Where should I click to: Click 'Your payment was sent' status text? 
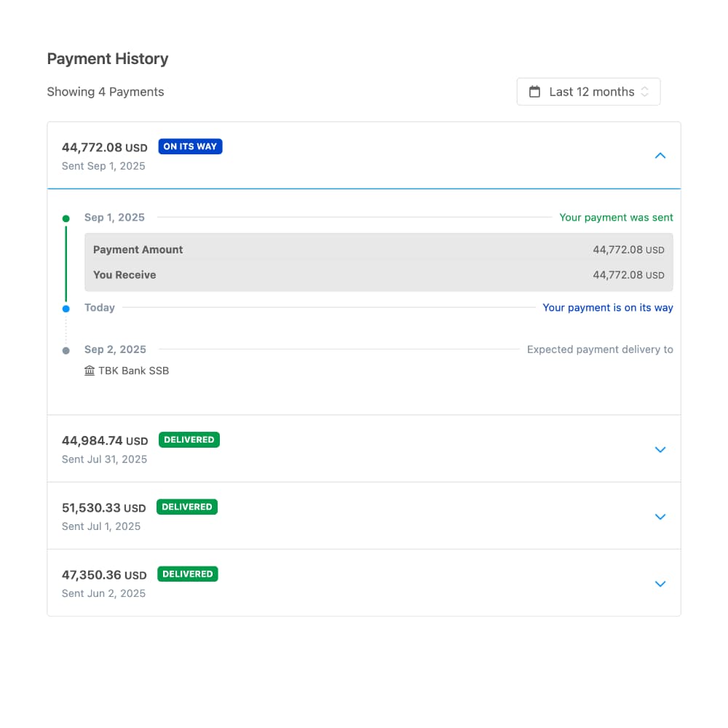[x=616, y=217]
